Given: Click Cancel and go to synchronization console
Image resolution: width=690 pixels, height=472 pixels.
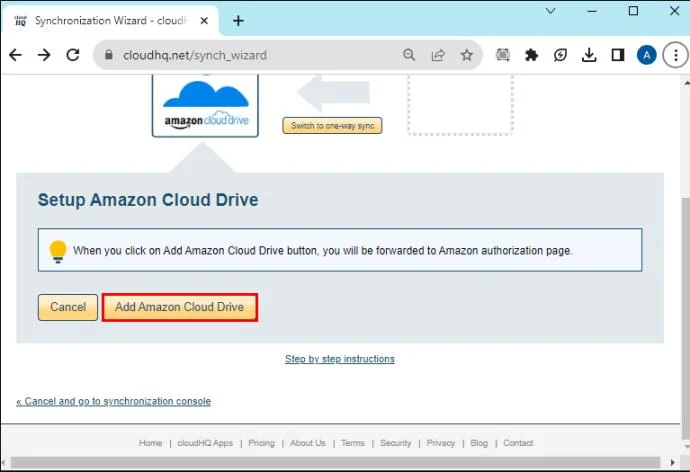Looking at the screenshot, I should (x=114, y=401).
